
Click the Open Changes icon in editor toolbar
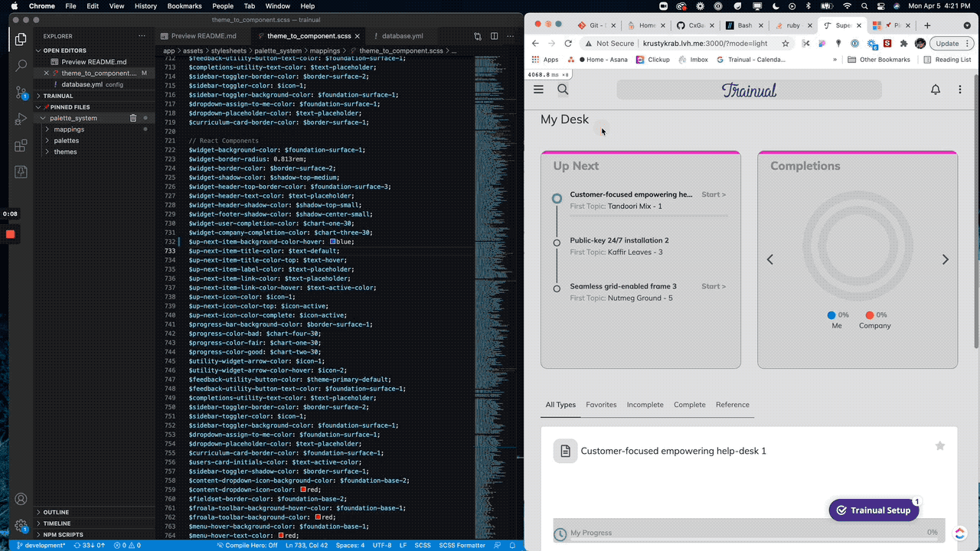coord(478,36)
